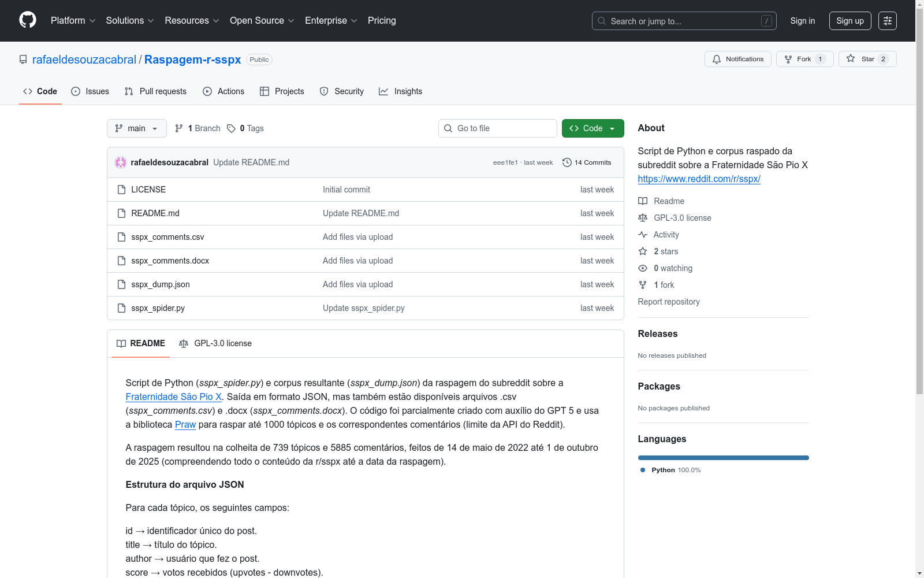This screenshot has height=578, width=924.
Task: Select the GPL-3.0 license tab in file viewer
Action: (215, 343)
